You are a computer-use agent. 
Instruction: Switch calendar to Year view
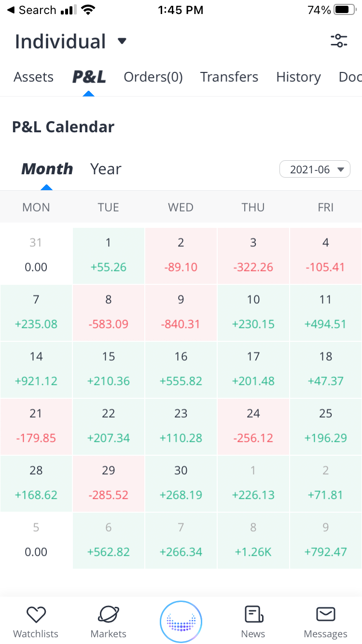[106, 169]
